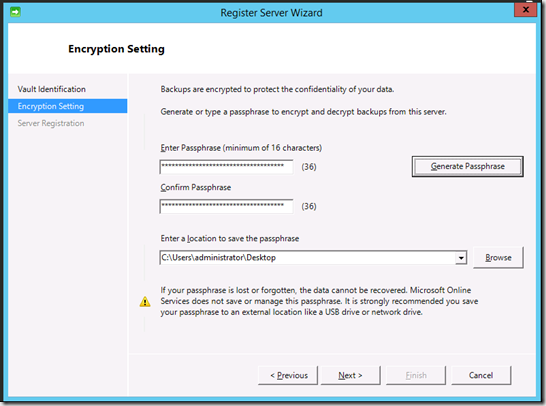This screenshot has height=406, width=546.
Task: Click the green wizard icon in title bar
Action: (x=15, y=12)
